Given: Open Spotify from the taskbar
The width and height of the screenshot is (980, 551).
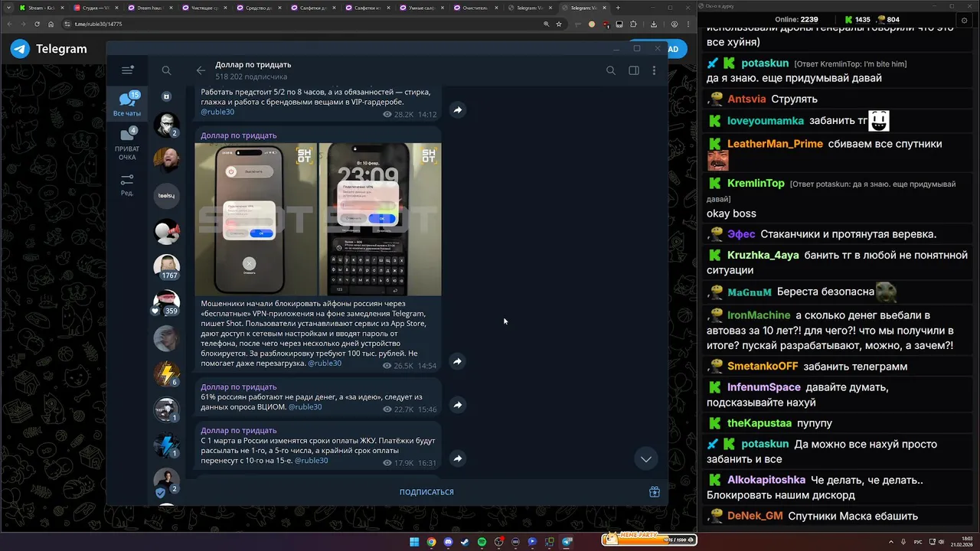Looking at the screenshot, I should point(482,542).
